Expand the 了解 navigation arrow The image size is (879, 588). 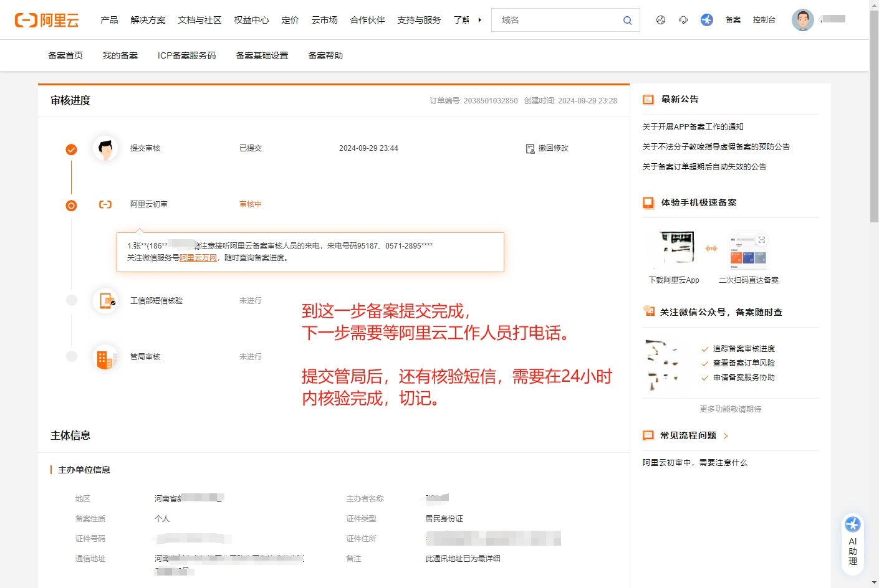(x=479, y=19)
